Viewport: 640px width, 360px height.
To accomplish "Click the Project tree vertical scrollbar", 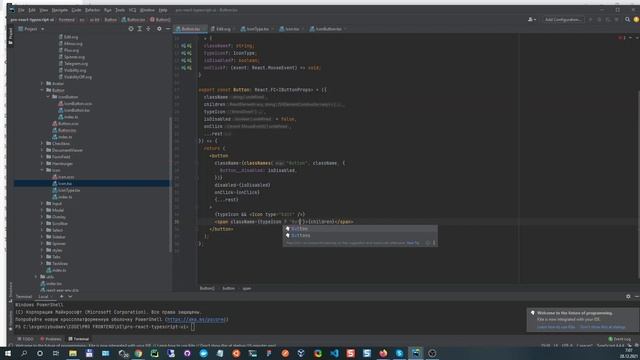I will coord(170,184).
